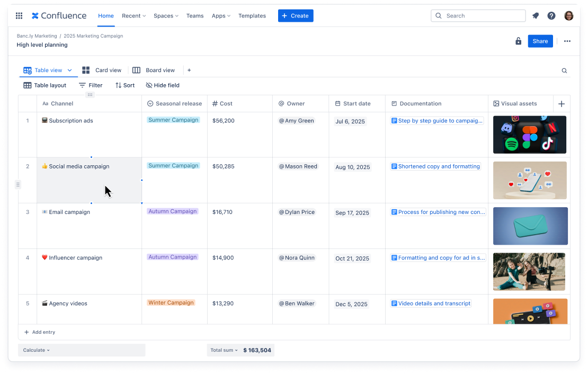Click the blue Create button

pos(296,16)
